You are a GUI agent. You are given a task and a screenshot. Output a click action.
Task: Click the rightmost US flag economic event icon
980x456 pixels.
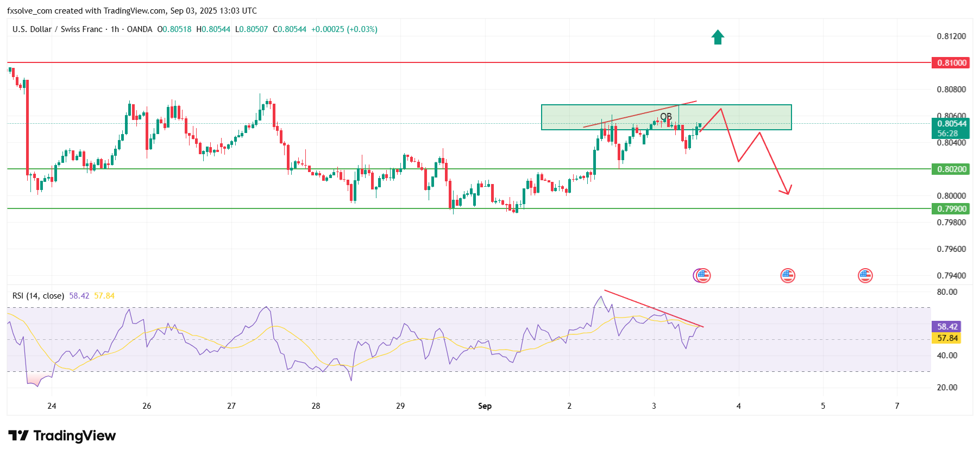point(865,276)
